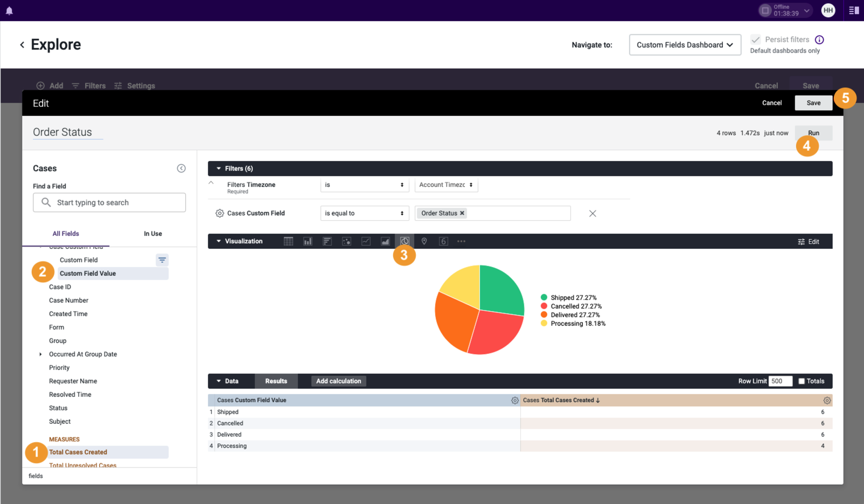Select the Results tab
Screen dimensions: 864x504
click(x=276, y=381)
